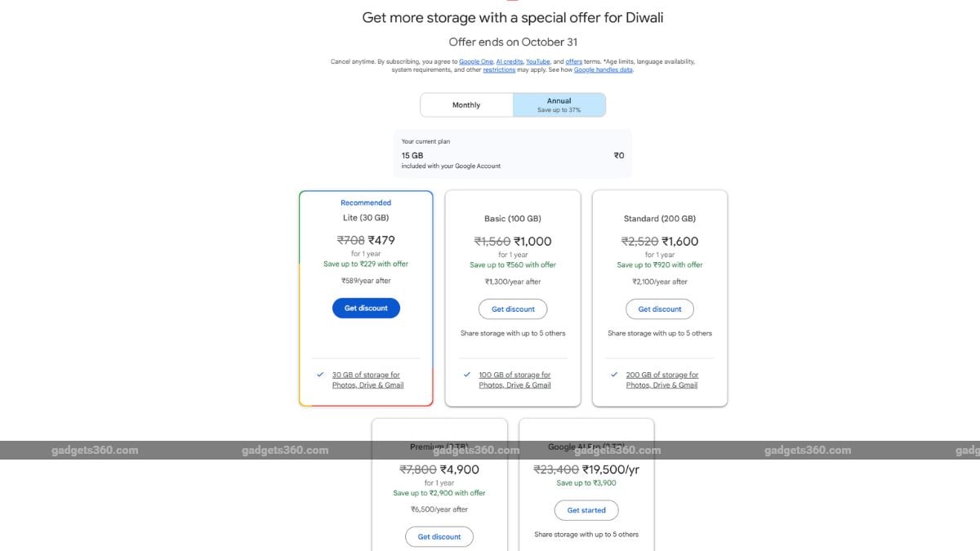Viewport: 980px width, 551px height.
Task: Click the checkmark icon in the Lite plan
Action: click(x=320, y=375)
